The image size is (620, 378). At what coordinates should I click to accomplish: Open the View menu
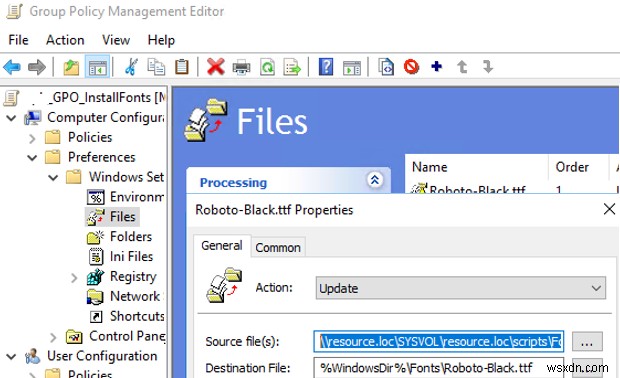pos(116,40)
